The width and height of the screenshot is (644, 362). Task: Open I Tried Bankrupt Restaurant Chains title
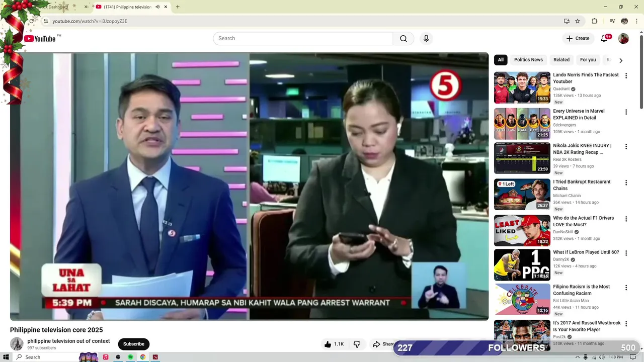pyautogui.click(x=582, y=185)
